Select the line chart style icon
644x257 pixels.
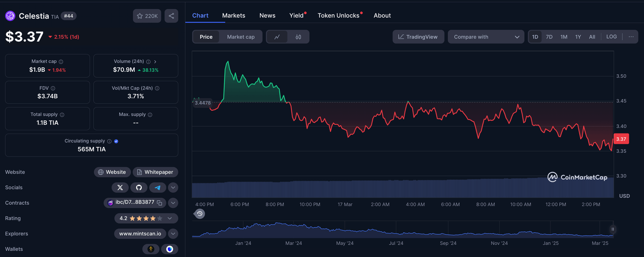(x=278, y=37)
